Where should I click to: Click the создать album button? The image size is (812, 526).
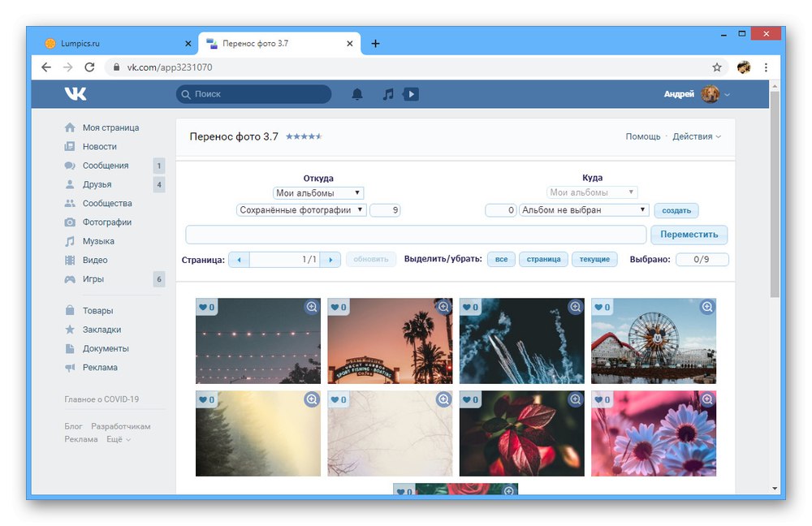[676, 210]
